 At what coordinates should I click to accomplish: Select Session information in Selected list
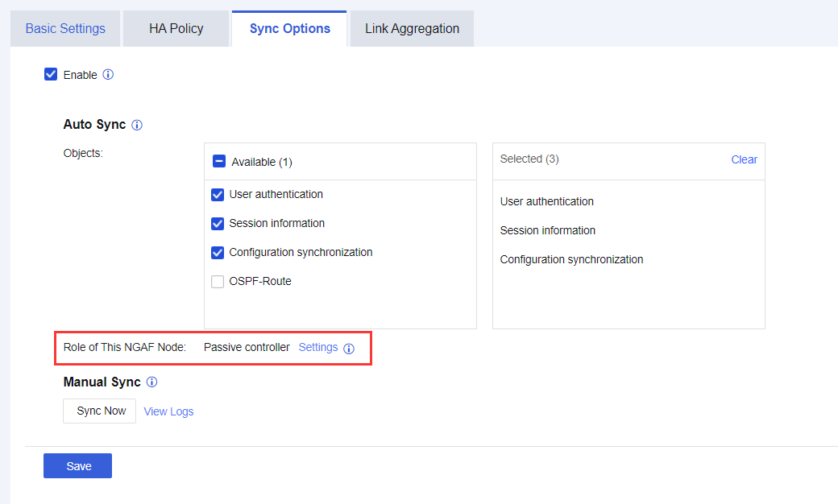[548, 230]
